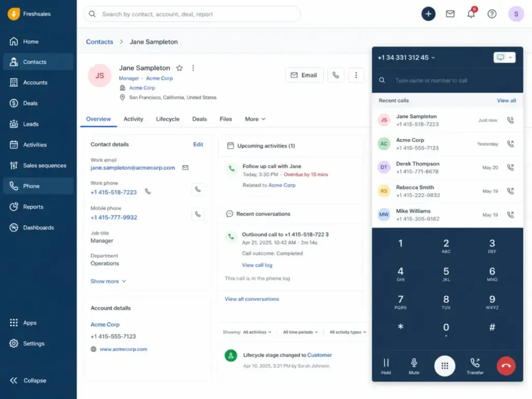
Task: Collapse the left sidebar
Action: [x=28, y=380]
